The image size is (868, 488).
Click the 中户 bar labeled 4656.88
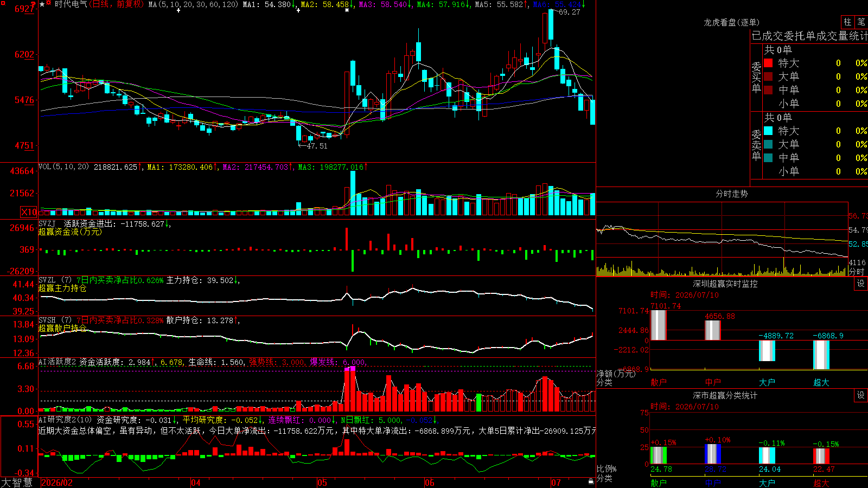(x=713, y=330)
